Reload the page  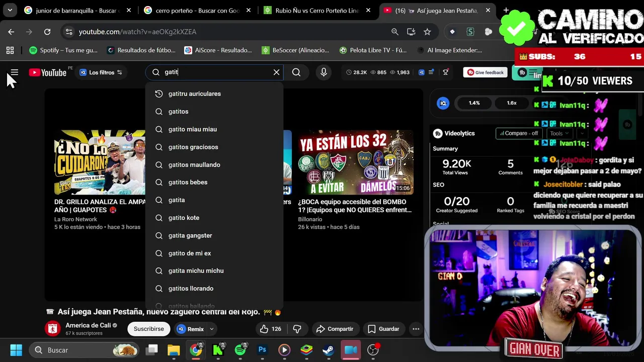tap(47, 32)
